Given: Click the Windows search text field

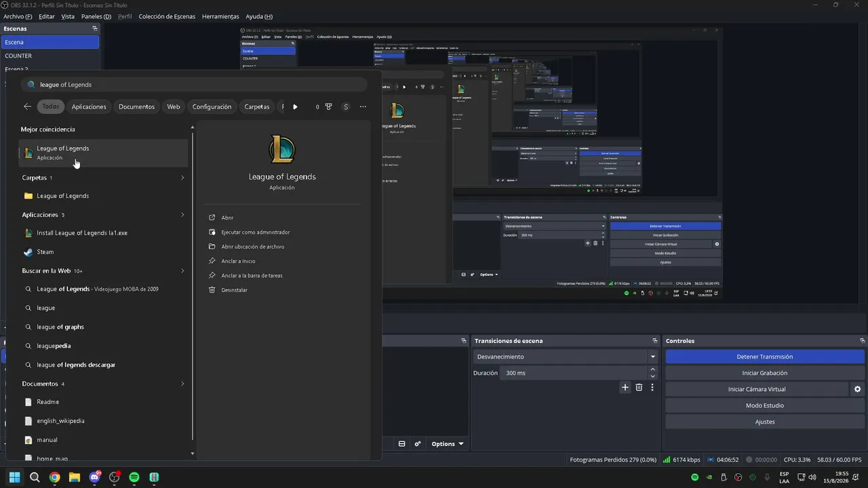Looking at the screenshot, I should [194, 85].
